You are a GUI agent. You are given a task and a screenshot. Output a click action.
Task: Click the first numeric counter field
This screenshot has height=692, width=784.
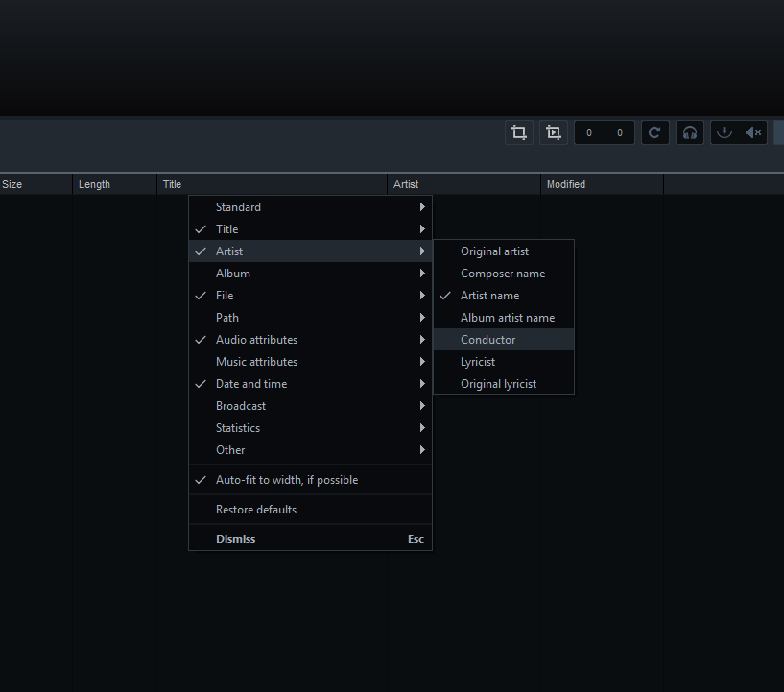click(x=589, y=132)
